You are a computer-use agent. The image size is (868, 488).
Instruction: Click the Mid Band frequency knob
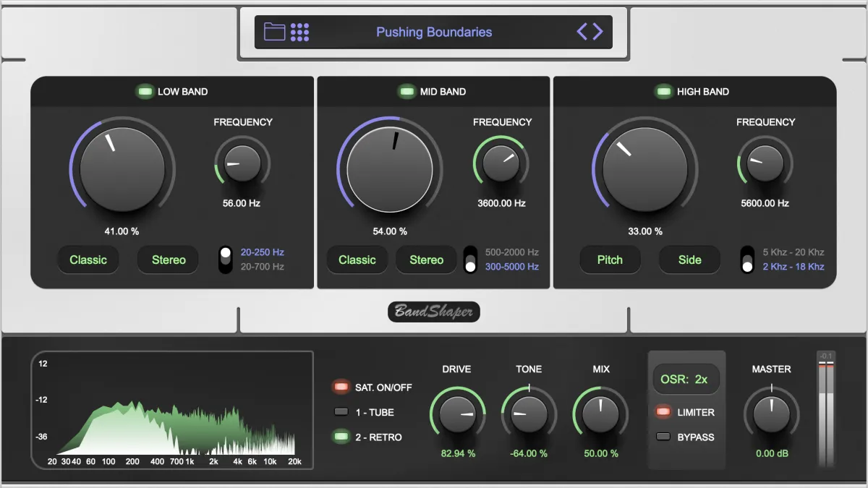point(501,163)
